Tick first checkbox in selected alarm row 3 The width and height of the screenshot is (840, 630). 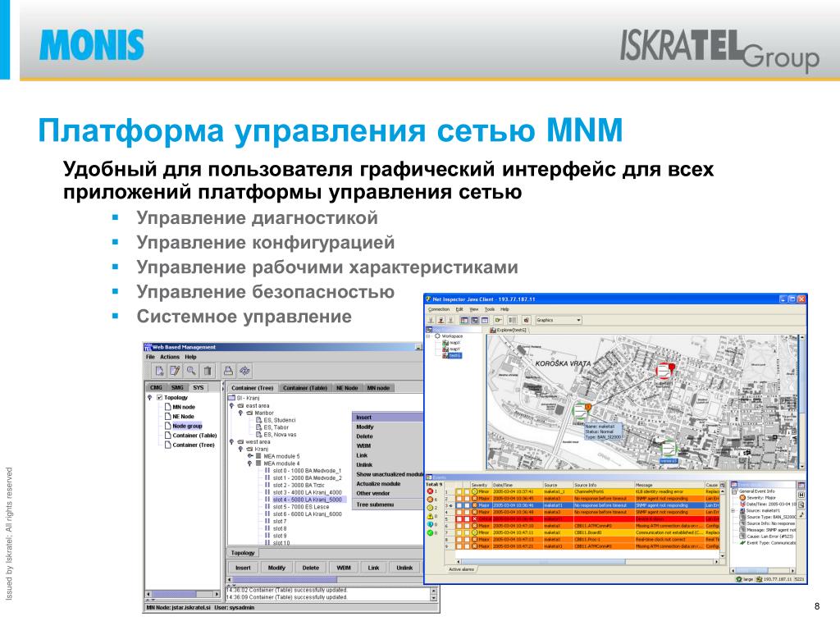pos(459,505)
